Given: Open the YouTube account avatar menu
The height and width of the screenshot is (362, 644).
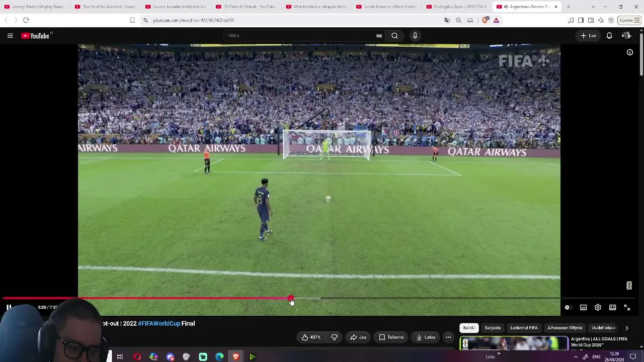Looking at the screenshot, I should (626, 36).
